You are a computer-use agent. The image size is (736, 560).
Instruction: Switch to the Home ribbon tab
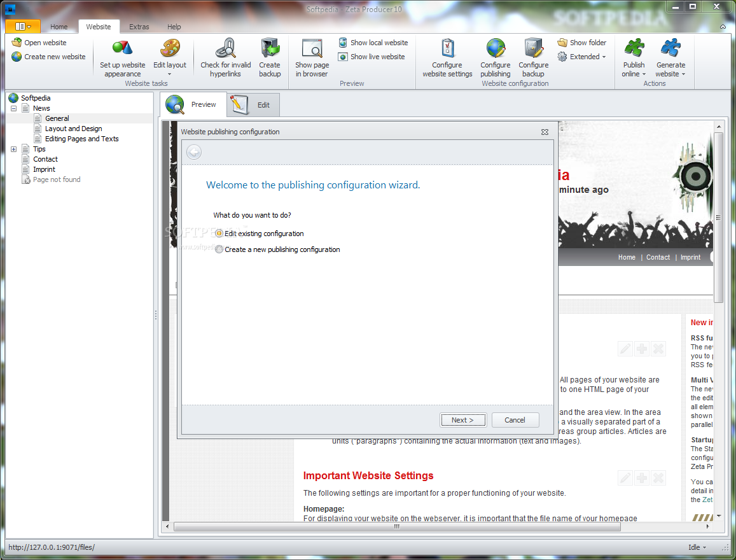[59, 27]
